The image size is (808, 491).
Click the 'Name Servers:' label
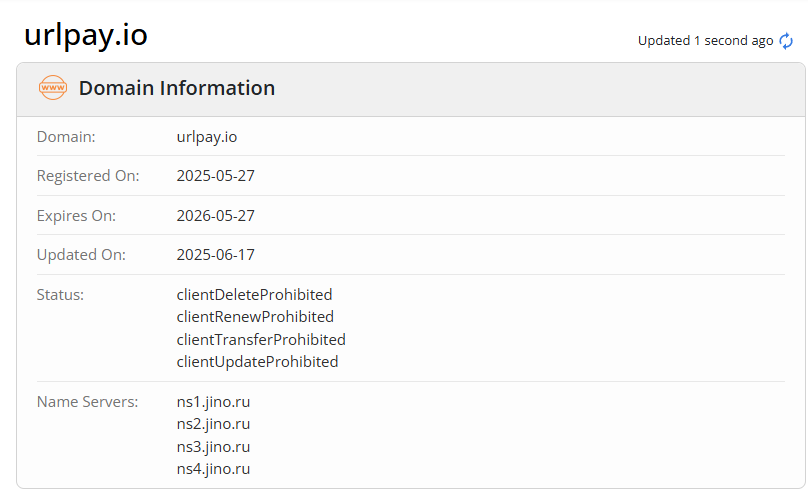point(87,402)
